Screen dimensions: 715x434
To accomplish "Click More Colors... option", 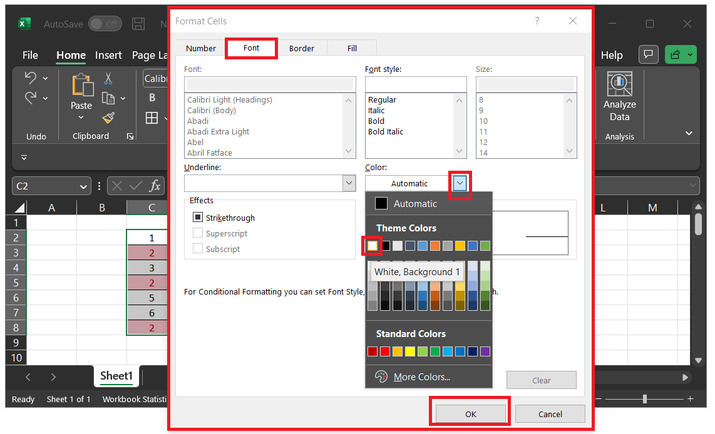I will (x=422, y=377).
